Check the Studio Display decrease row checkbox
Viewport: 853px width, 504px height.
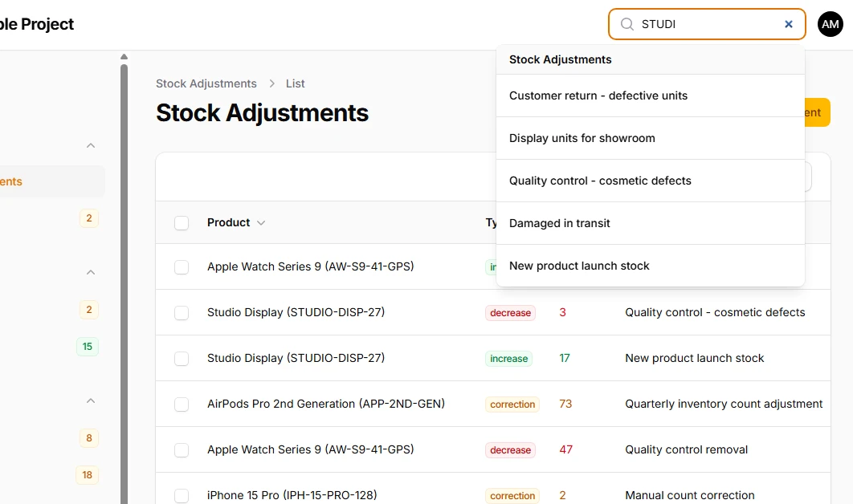[x=182, y=313]
